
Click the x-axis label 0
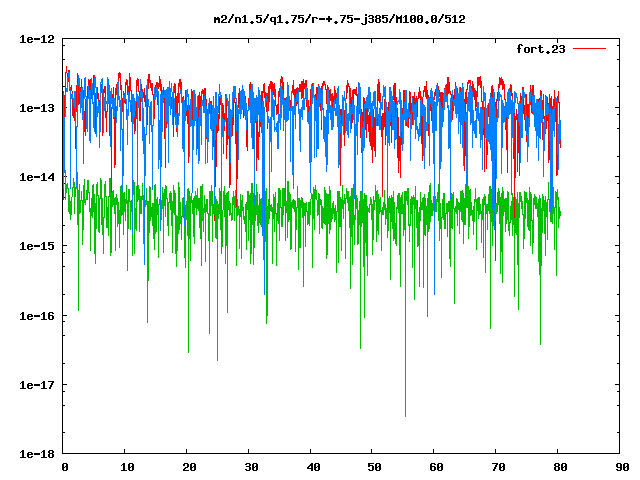tap(65, 467)
